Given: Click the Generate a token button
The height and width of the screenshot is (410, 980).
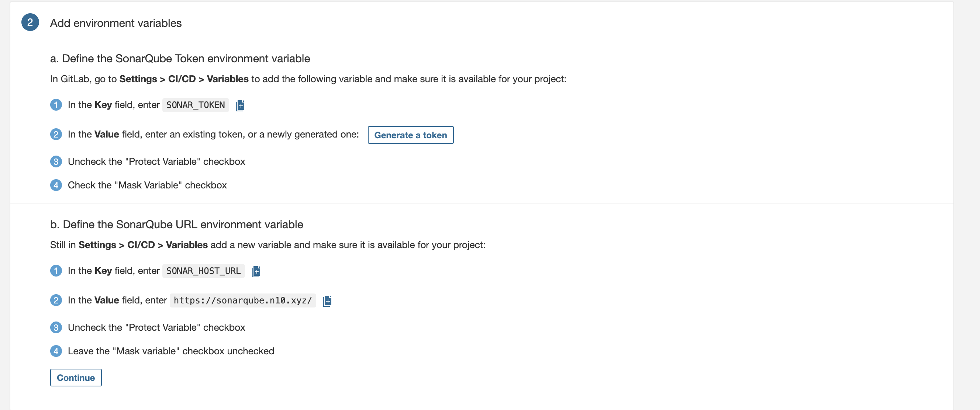Looking at the screenshot, I should [x=411, y=135].
